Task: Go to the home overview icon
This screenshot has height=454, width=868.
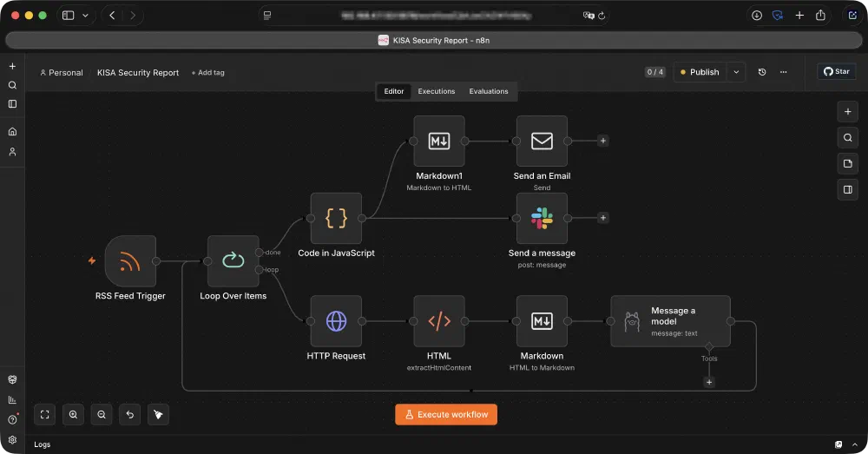Action: click(12, 132)
